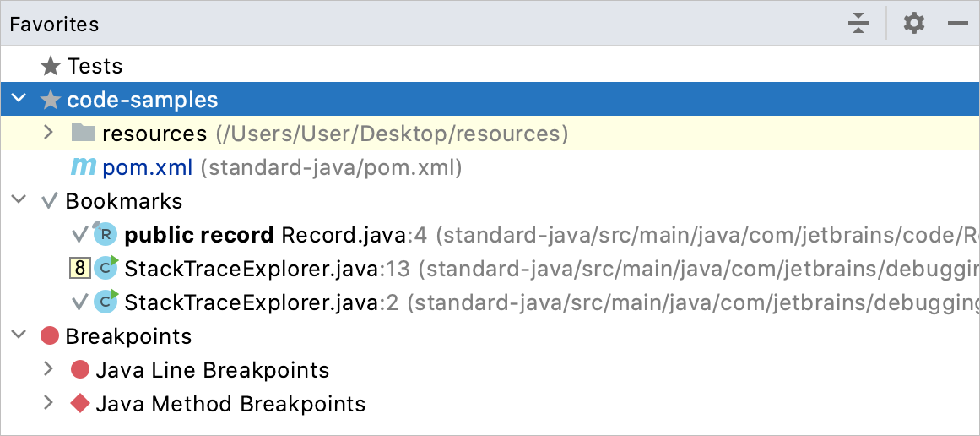980x436 pixels.
Task: Collapse the code-samples favorites list
Action: [20, 99]
